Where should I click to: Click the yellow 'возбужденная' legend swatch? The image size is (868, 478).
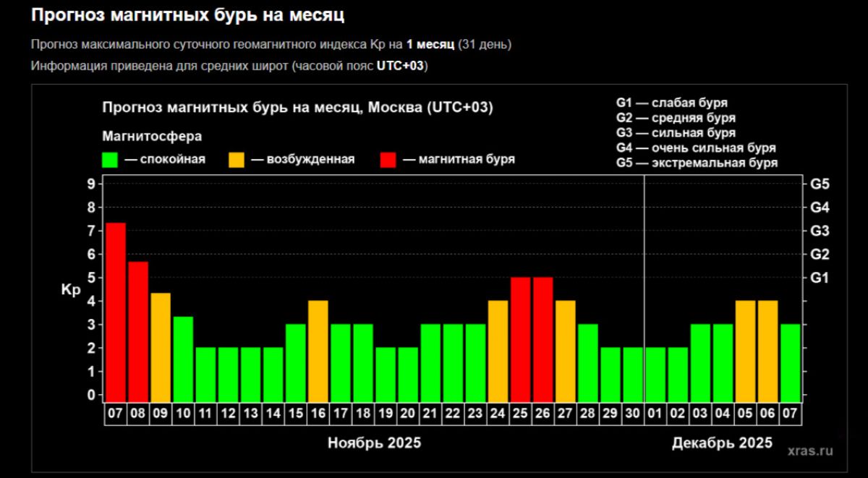pos(237,160)
